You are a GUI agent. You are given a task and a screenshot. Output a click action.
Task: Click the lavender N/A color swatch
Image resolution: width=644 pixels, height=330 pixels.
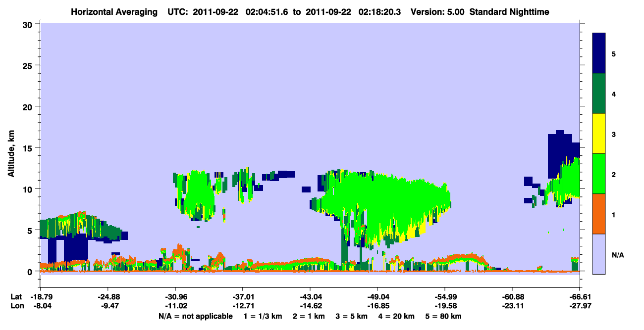coord(599,253)
